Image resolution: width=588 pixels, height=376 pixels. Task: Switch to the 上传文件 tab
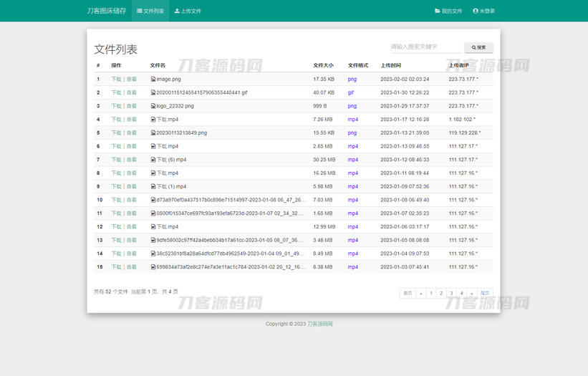(188, 11)
